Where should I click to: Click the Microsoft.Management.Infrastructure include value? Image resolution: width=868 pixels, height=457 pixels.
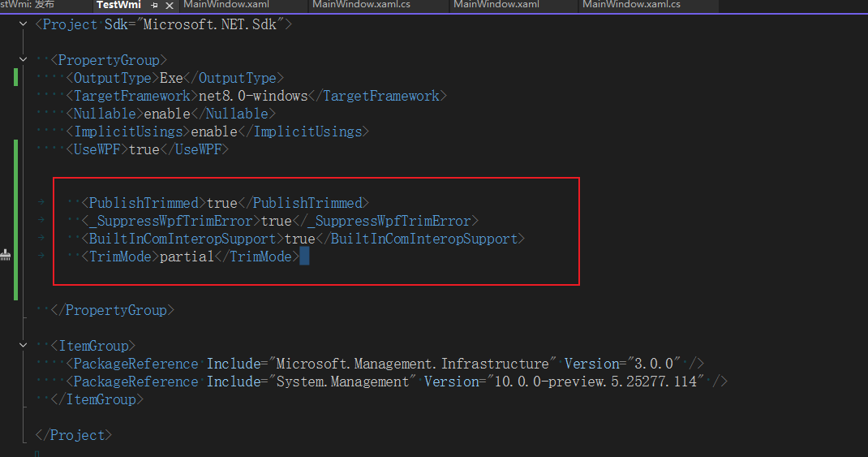[x=414, y=364]
